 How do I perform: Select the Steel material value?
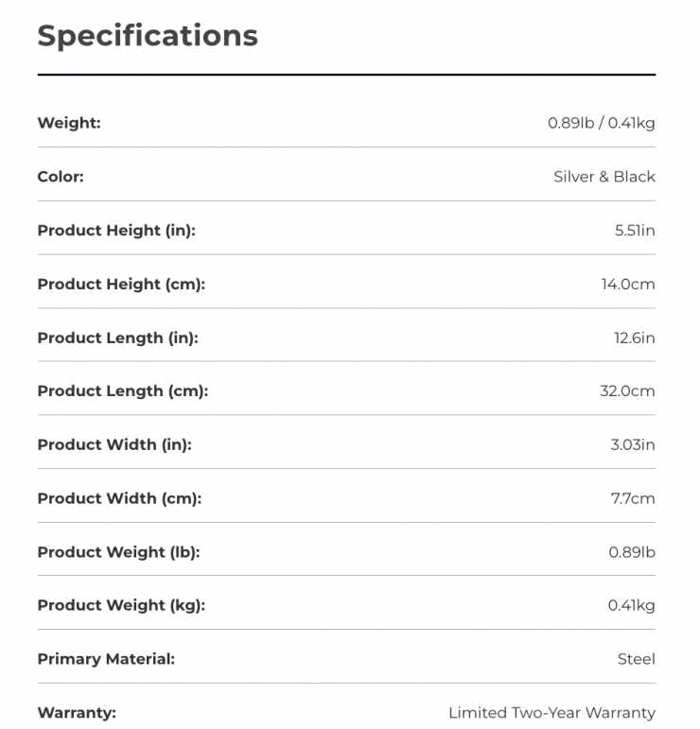point(636,659)
